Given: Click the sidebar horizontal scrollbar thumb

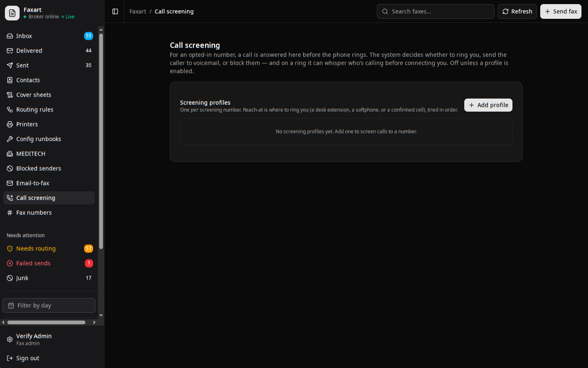Looking at the screenshot, I should [46, 323].
